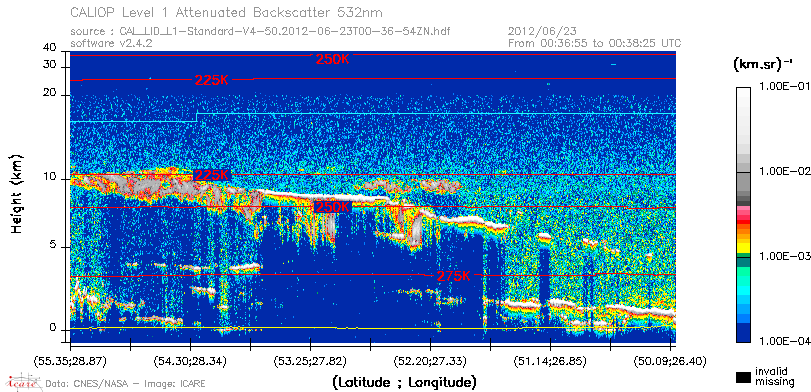Click the '(53.25;27.82)' coordinate label
The image size is (811, 392).
(x=310, y=360)
